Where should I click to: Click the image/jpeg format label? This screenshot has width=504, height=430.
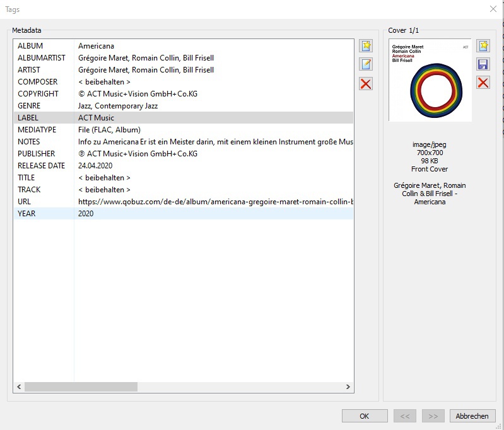[x=430, y=144]
